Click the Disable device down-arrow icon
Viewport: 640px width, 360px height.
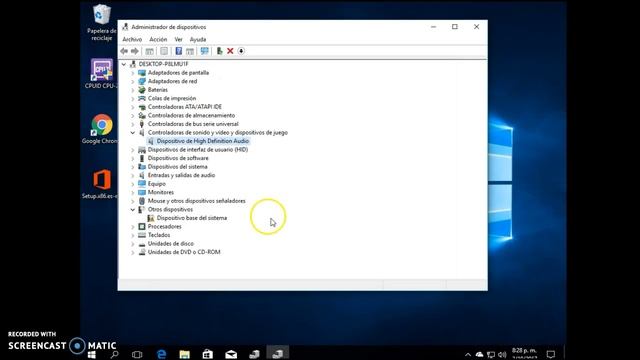241,51
